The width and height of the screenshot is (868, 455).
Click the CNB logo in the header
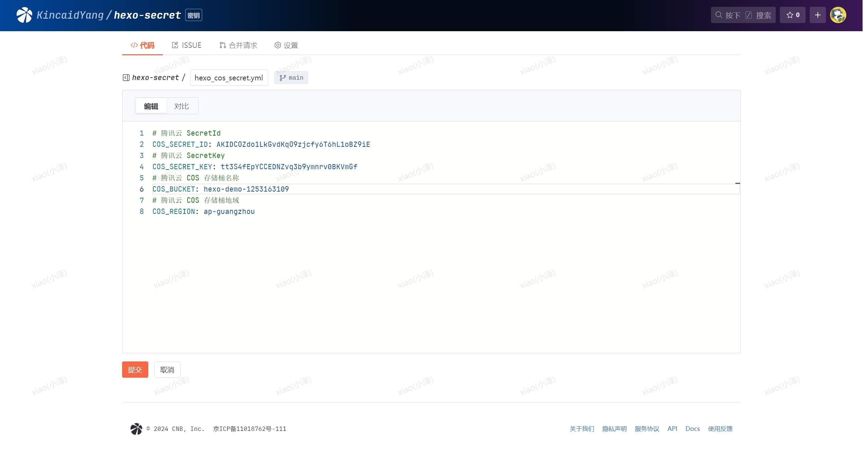24,15
